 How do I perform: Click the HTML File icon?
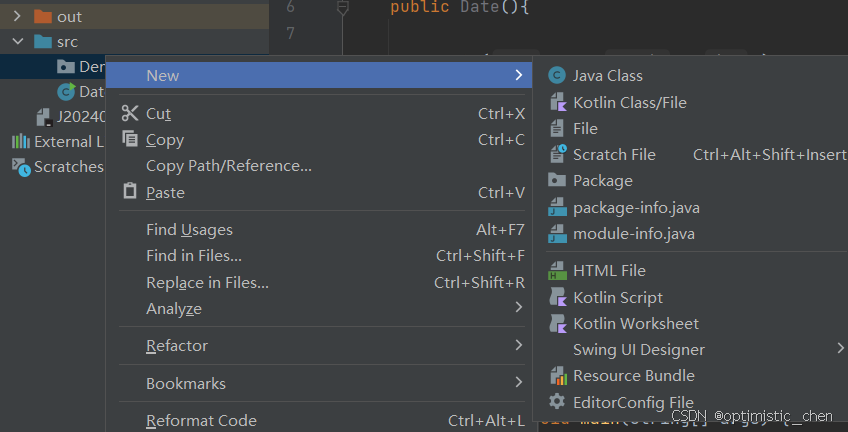pyautogui.click(x=557, y=270)
